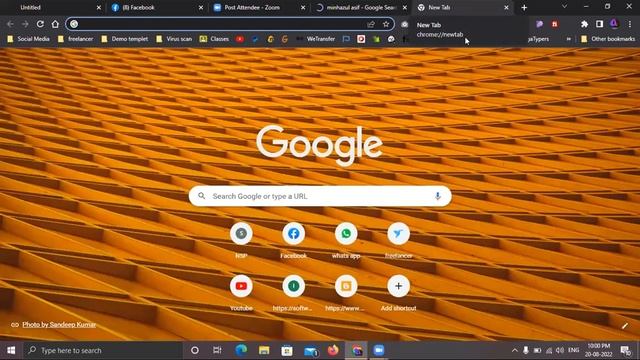Share this page from the address bar

371,24
